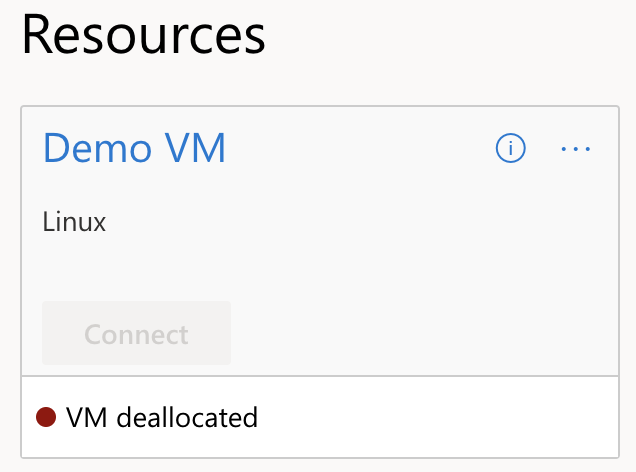Click the blue ellipsis icon beside info
The width and height of the screenshot is (636, 472).
576,149
